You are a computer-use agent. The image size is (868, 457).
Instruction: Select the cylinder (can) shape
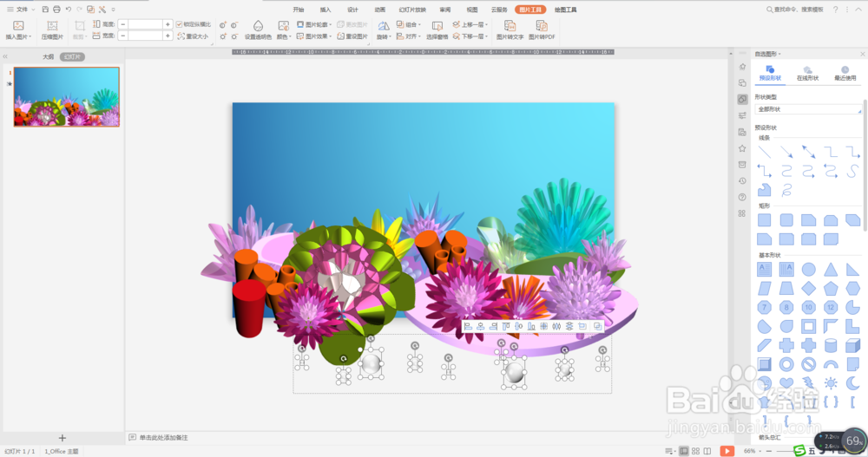point(831,345)
